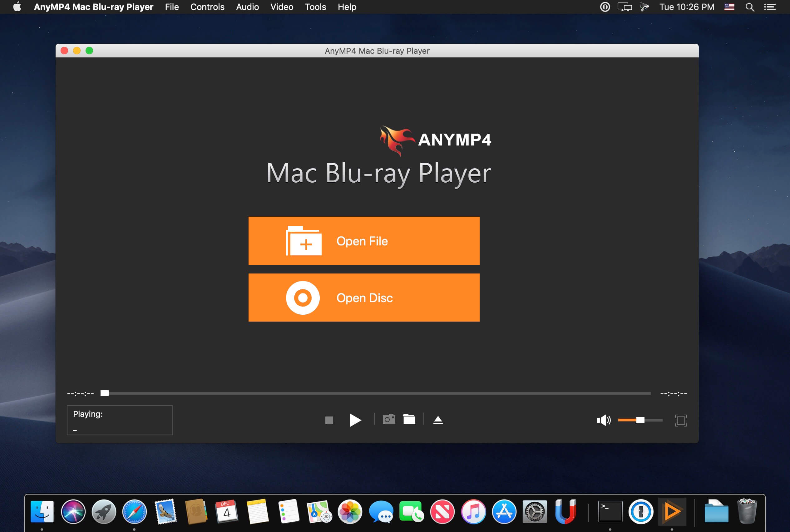Screen dimensions: 790x532
Task: Click the Playing info box
Action: coord(120,420)
